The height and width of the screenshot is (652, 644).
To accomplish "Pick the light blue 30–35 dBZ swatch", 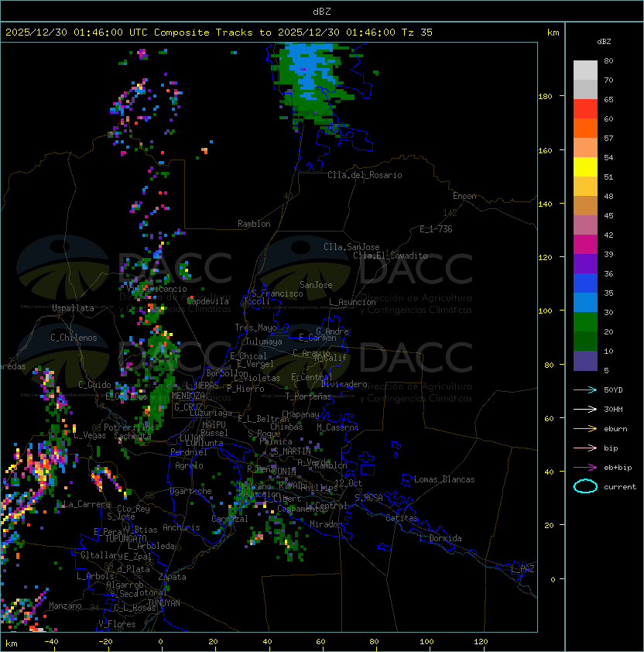I will tap(585, 302).
